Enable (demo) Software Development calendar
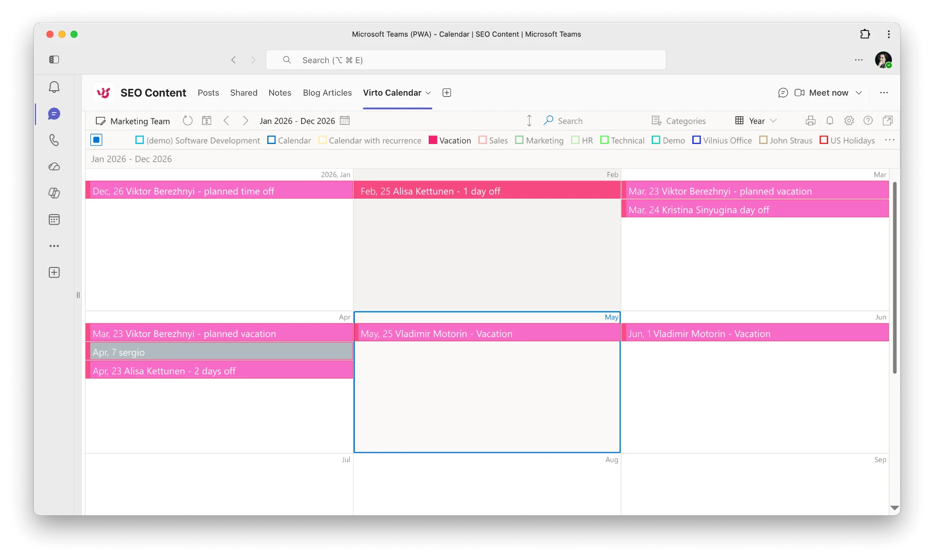Viewport: 934px width, 560px height. point(140,140)
